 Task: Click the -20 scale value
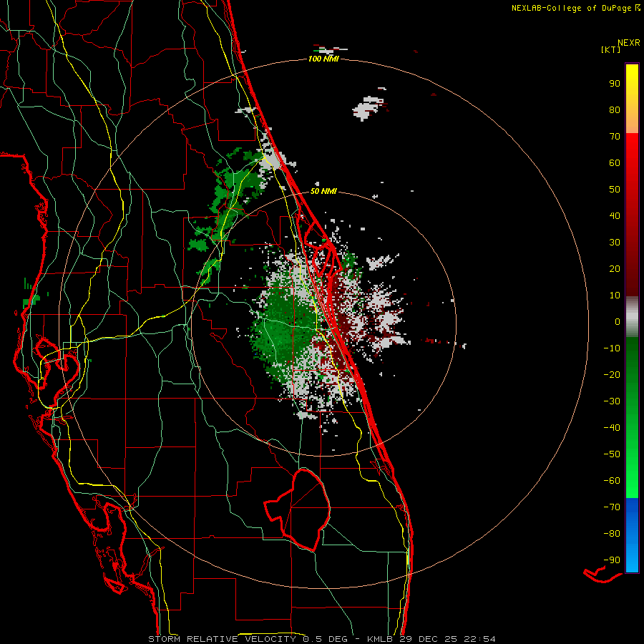(x=612, y=374)
